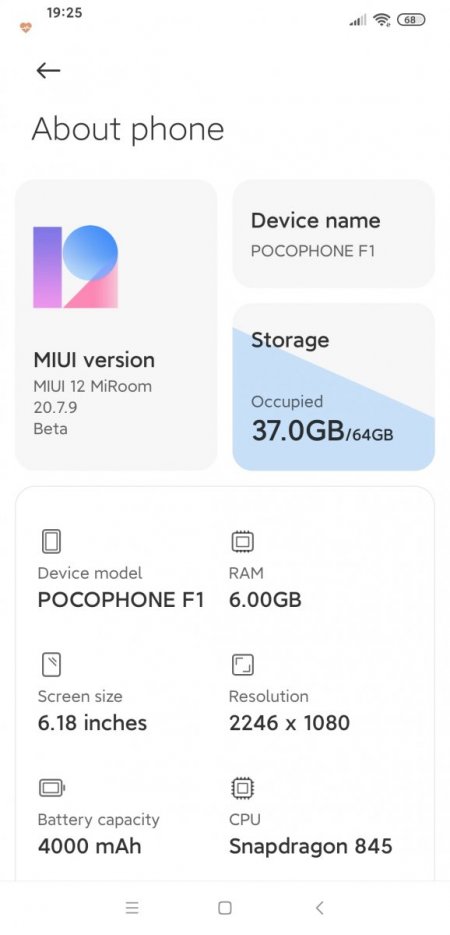Viewport: 450px width, 935px height.
Task: Tap the battery level indicator in status bar
Action: 411,20
